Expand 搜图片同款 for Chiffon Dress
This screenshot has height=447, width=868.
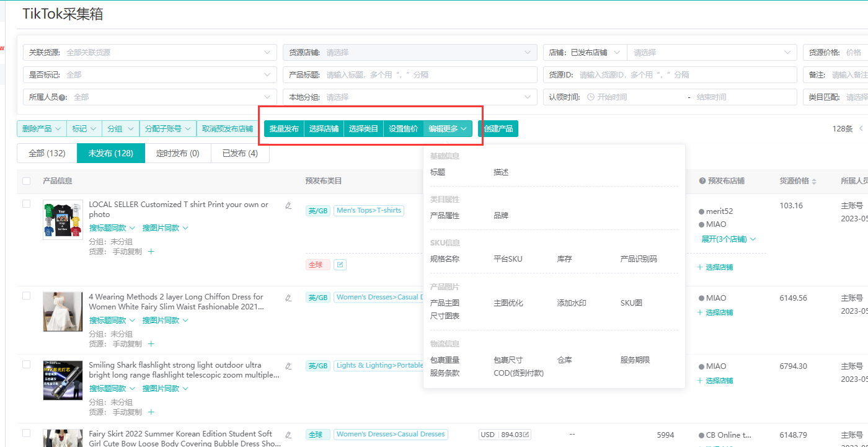166,321
